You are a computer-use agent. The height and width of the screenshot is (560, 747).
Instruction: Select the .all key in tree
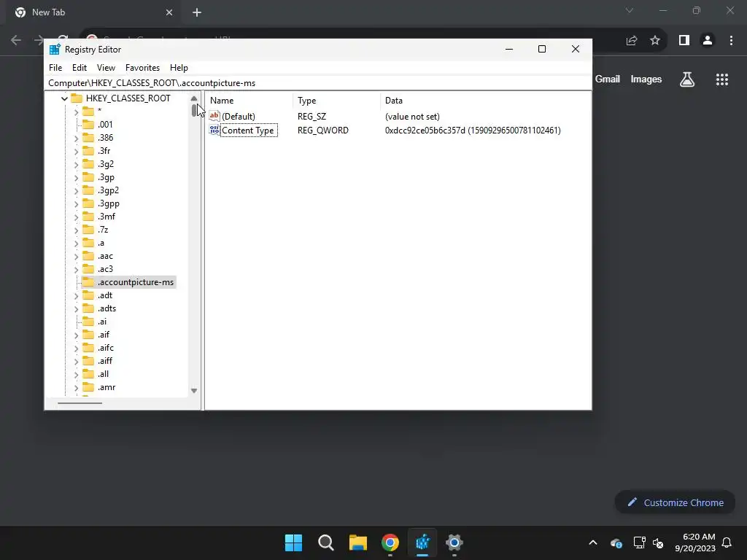click(103, 374)
